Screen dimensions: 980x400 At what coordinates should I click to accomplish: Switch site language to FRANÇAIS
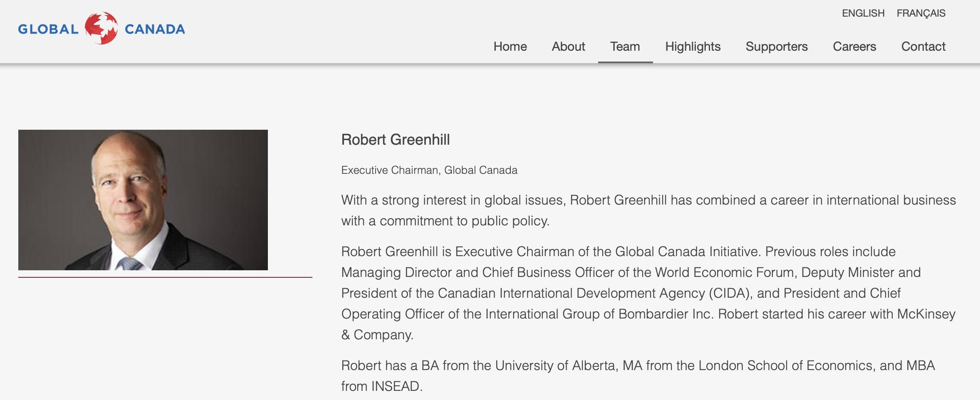coord(921,13)
